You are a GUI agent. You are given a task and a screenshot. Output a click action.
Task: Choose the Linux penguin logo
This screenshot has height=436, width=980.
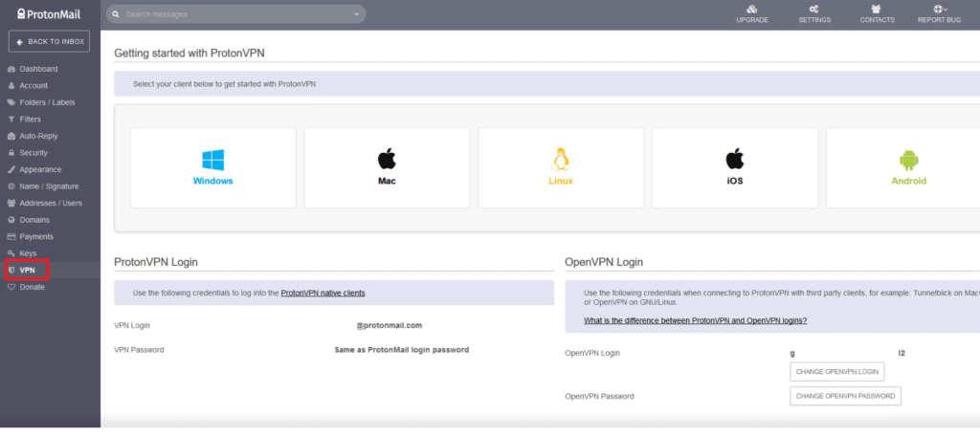click(561, 159)
